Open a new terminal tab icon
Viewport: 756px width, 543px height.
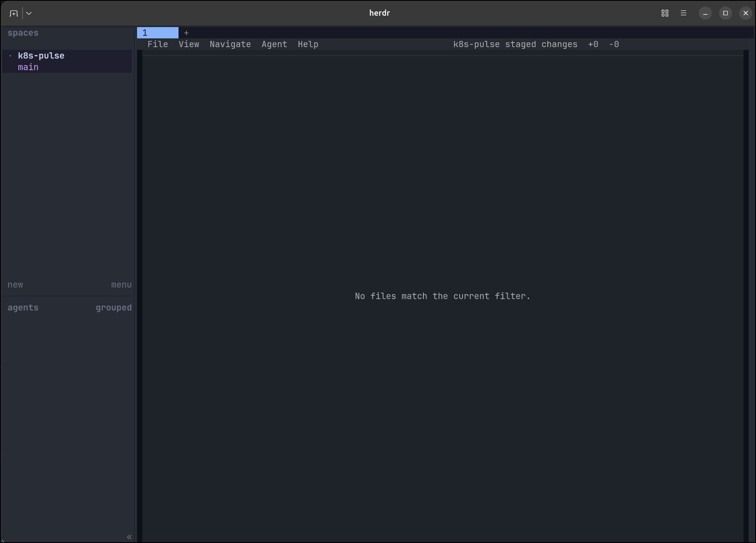click(14, 13)
